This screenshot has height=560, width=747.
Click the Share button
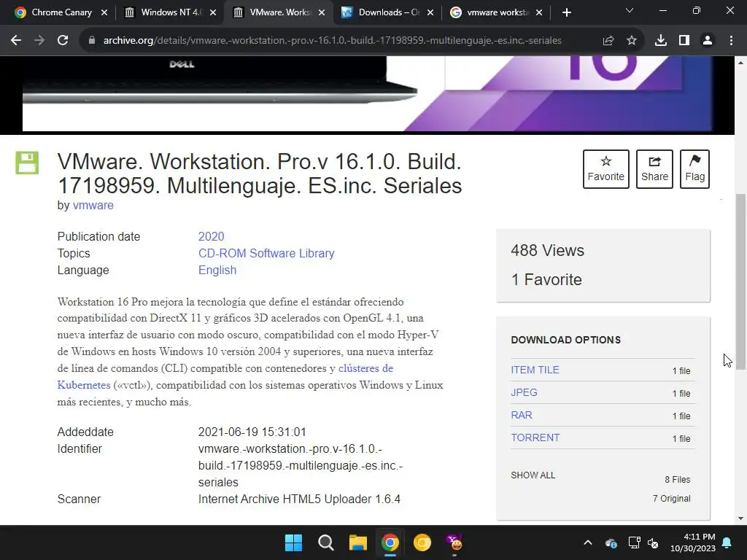(654, 169)
